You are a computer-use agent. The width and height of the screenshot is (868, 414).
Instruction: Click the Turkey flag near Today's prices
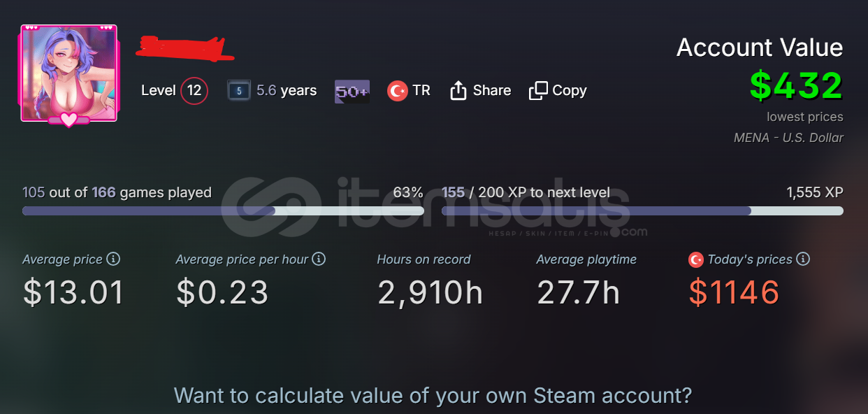(x=696, y=259)
